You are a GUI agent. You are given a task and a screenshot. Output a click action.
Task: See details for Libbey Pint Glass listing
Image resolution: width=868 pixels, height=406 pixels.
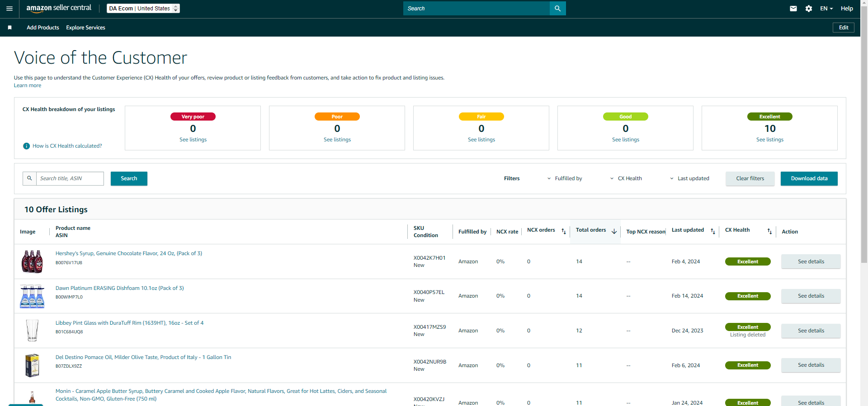tap(811, 331)
